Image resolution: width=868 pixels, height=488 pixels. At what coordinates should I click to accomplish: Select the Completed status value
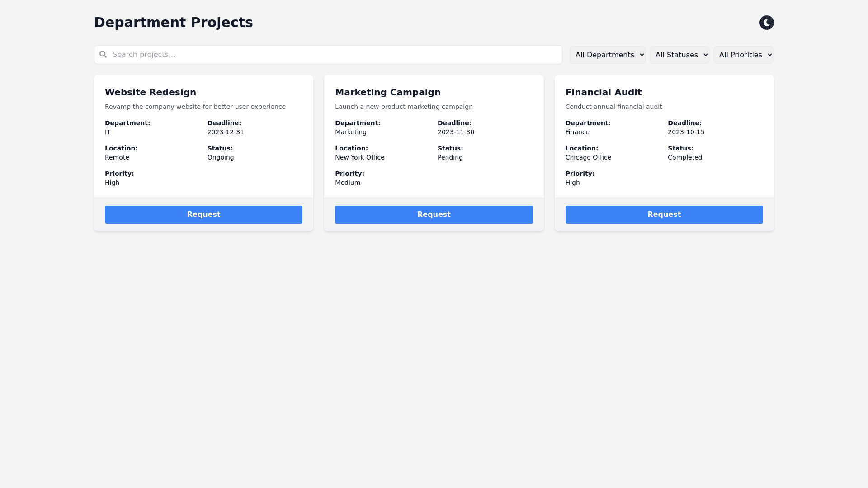[684, 157]
